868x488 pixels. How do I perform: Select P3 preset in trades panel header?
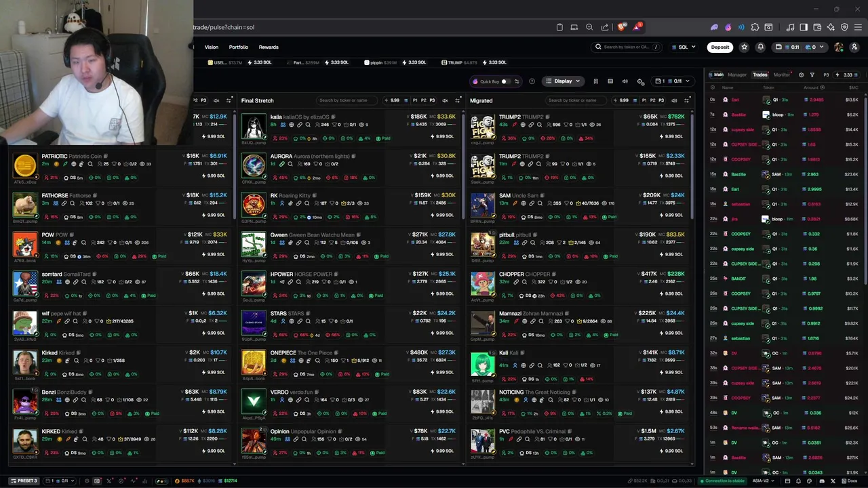pyautogui.click(x=826, y=75)
